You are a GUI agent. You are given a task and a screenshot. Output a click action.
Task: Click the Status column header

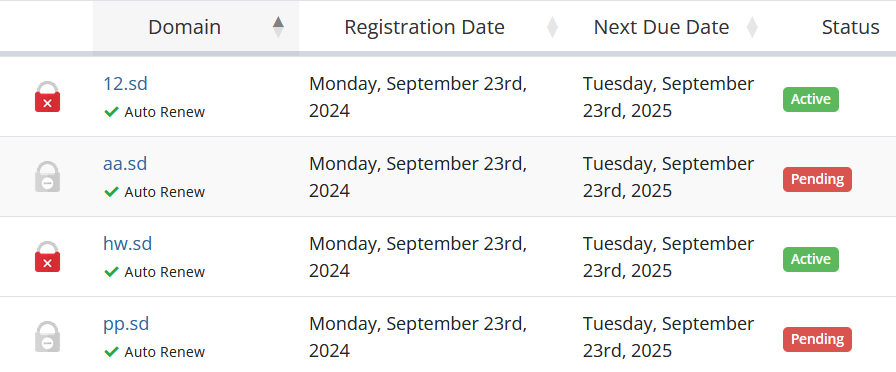pyautogui.click(x=850, y=27)
